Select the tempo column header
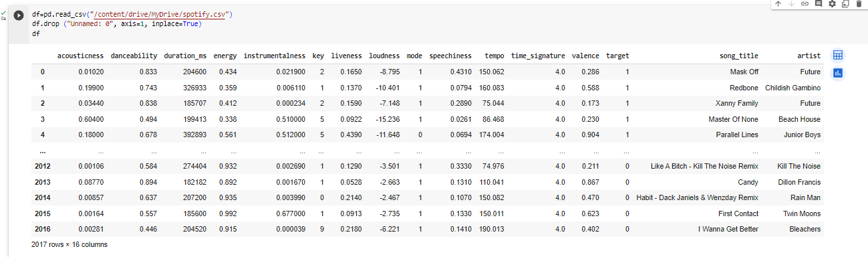868x257 pixels. (x=494, y=56)
